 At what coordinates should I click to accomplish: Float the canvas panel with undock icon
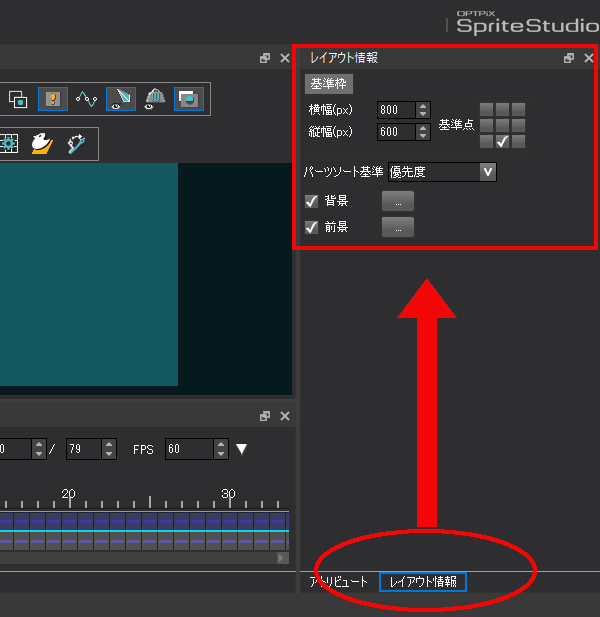tap(265, 58)
